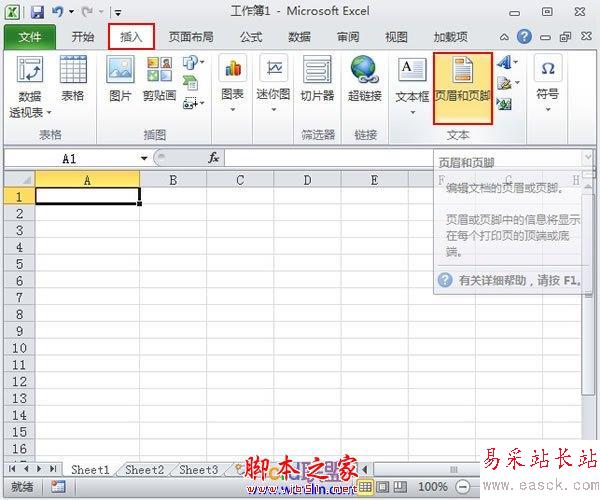This screenshot has height=500, width=600.
Task: Click the Name Box showing A1
Action: (x=70, y=158)
